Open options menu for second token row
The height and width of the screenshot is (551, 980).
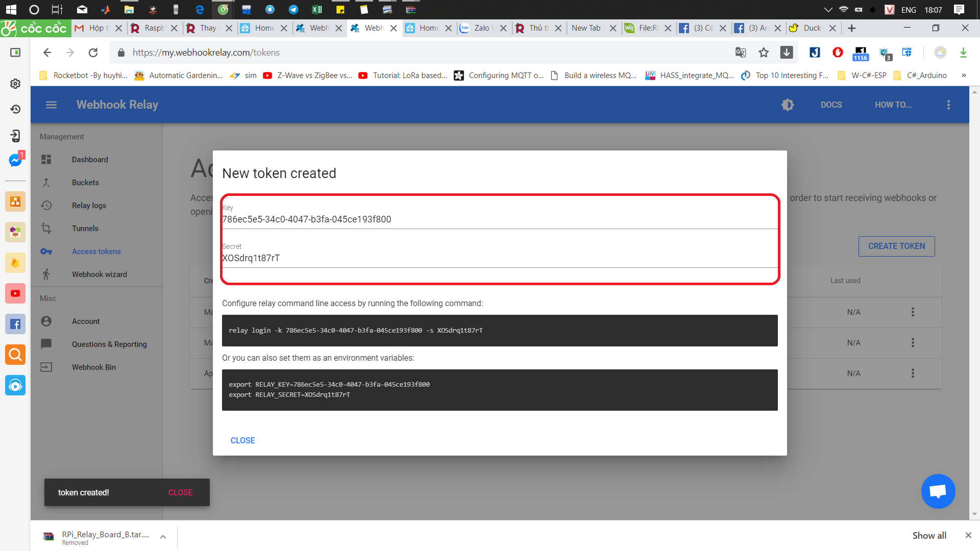point(913,342)
